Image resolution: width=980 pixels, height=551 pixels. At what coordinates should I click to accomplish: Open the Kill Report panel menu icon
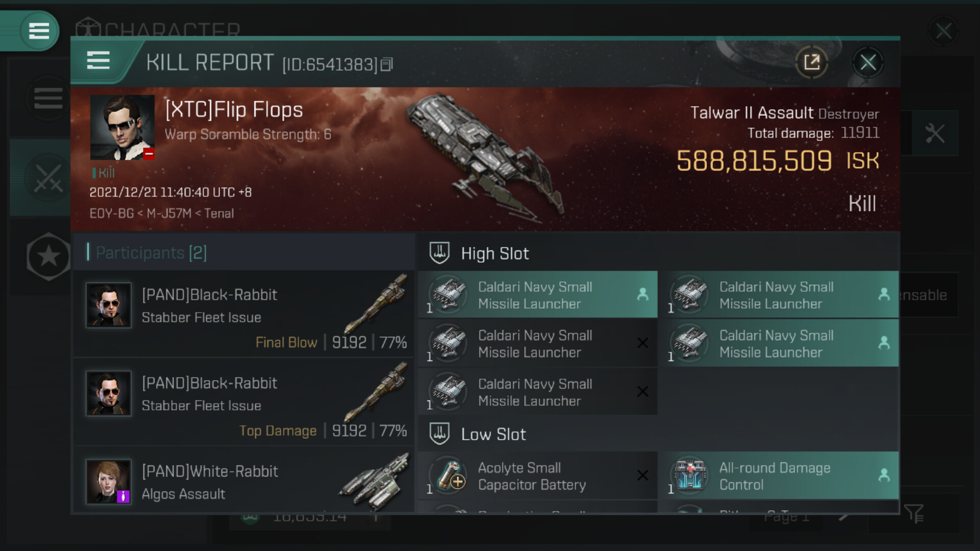pos(98,61)
